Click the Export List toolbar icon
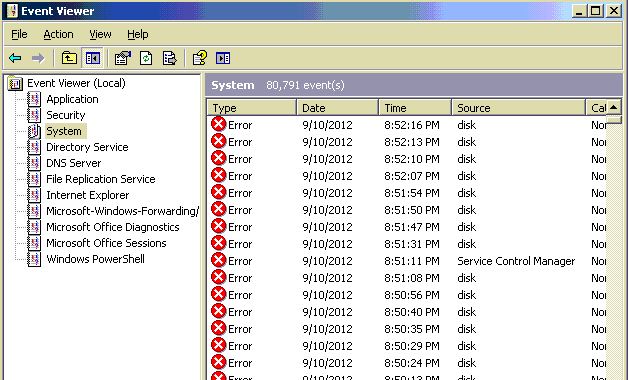 (169, 58)
